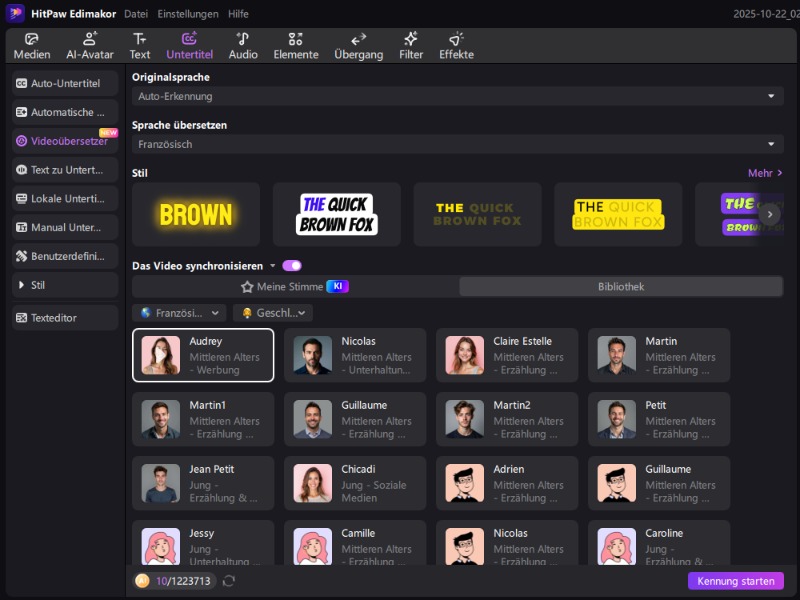Click the refresh credits icon
This screenshot has width=800, height=600.
[229, 581]
